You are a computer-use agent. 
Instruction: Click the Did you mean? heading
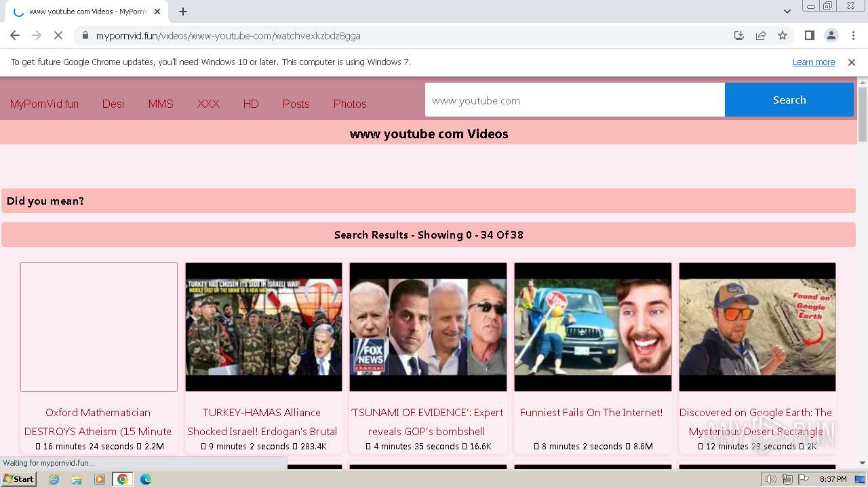[45, 201]
